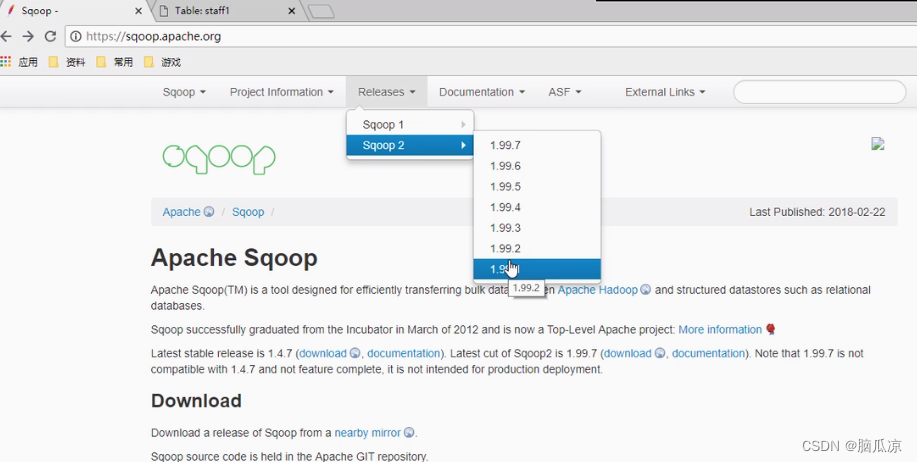Viewport: 917px width, 462px height.
Task: Close the Table: staff1 tab
Action: pos(292,11)
